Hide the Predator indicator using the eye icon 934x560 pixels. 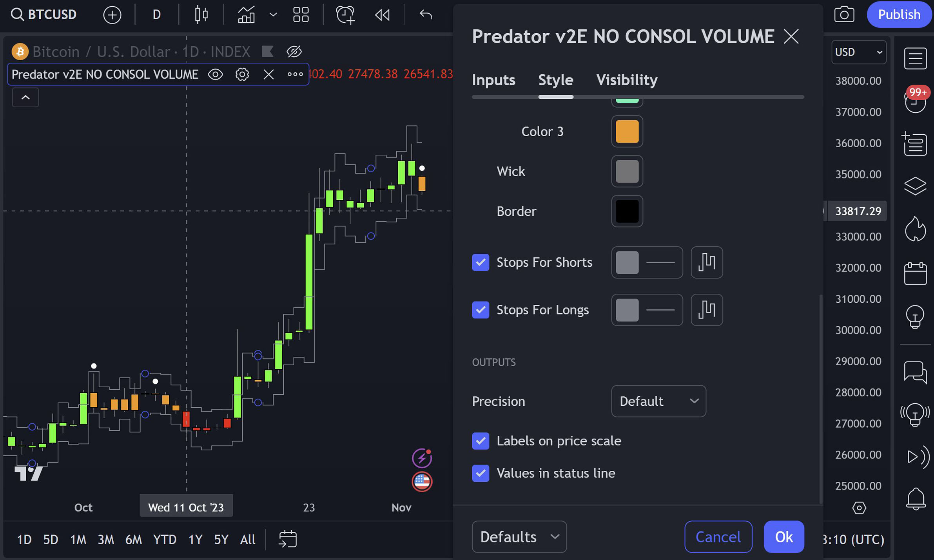215,74
